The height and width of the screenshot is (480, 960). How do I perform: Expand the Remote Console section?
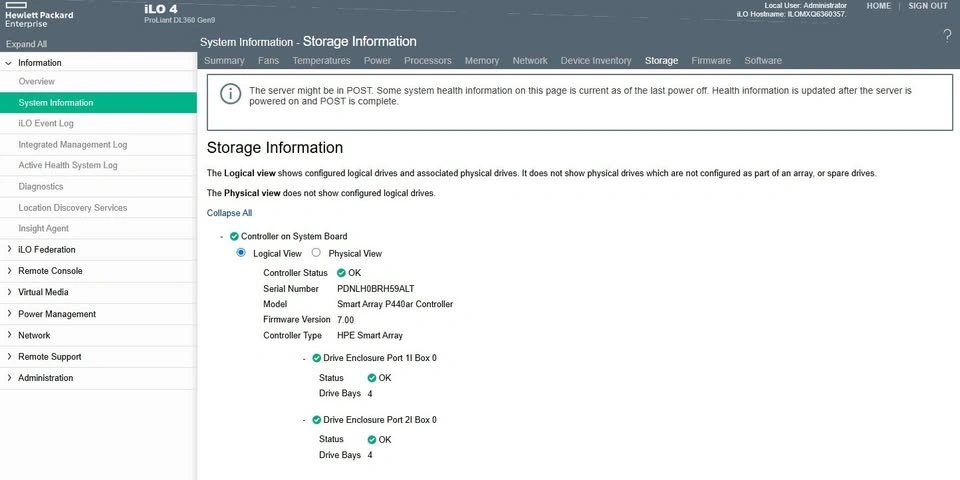coord(9,271)
